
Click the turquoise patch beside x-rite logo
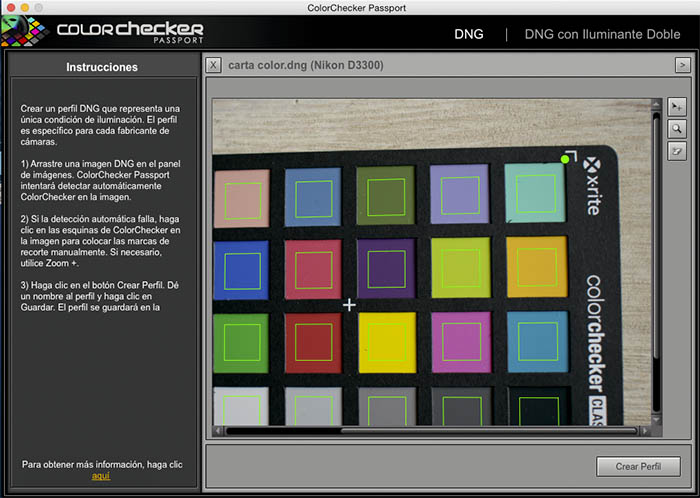[x=535, y=193]
